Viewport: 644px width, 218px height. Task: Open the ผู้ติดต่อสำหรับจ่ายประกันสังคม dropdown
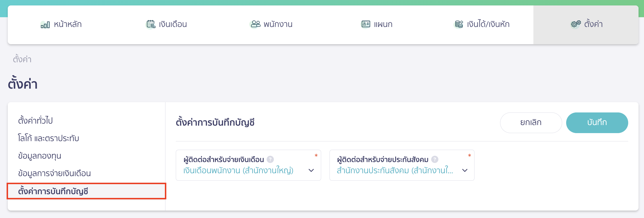464,171
